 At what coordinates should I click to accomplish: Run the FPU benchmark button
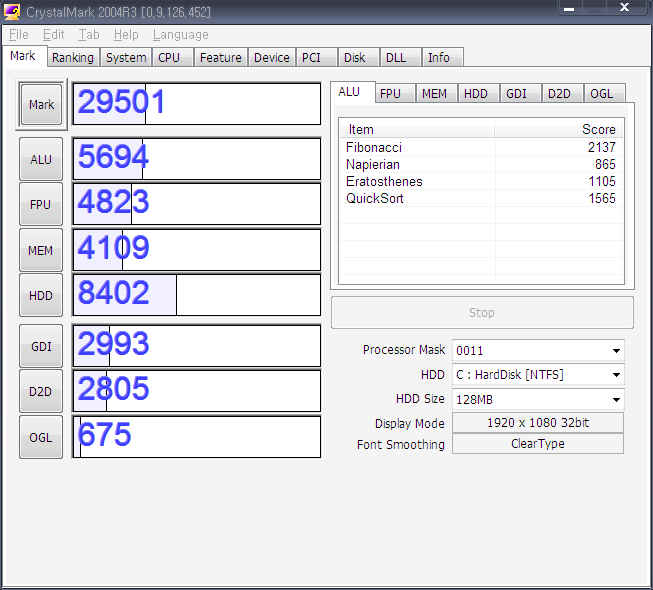tap(41, 204)
